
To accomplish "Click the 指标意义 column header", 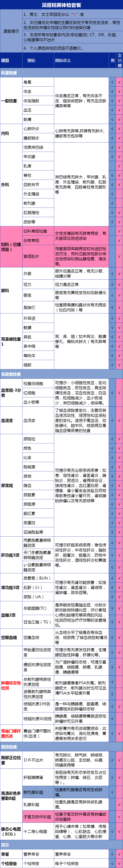I will (81, 61).
